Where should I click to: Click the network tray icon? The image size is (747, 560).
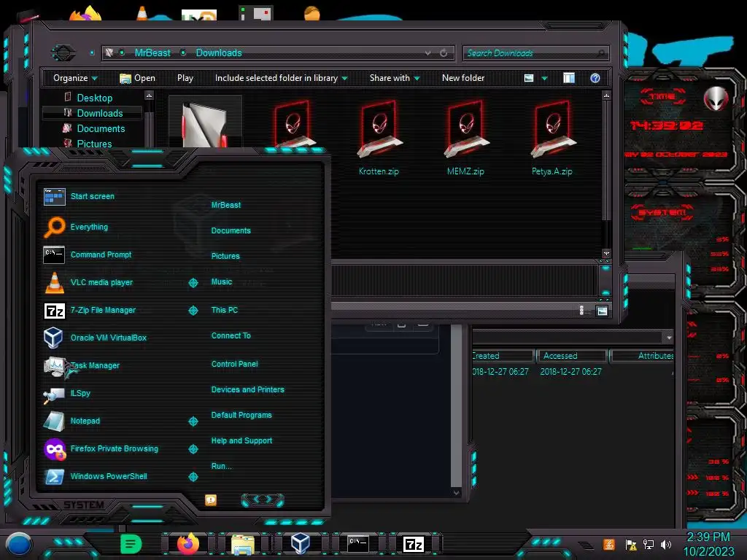648,545
